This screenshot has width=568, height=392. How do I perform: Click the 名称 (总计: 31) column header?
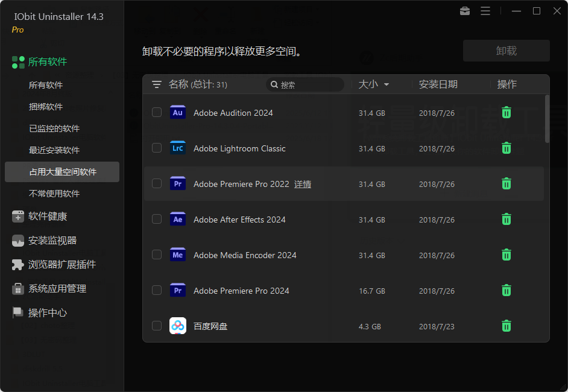(x=198, y=84)
